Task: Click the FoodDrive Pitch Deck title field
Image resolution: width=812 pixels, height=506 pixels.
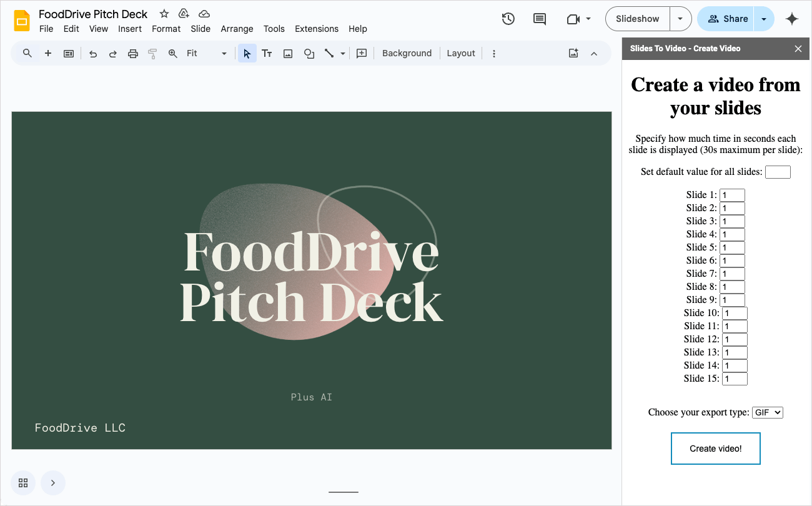Action: coord(93,14)
